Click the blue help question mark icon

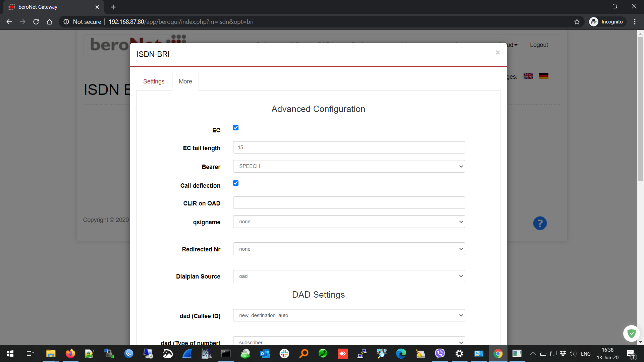pos(540,223)
